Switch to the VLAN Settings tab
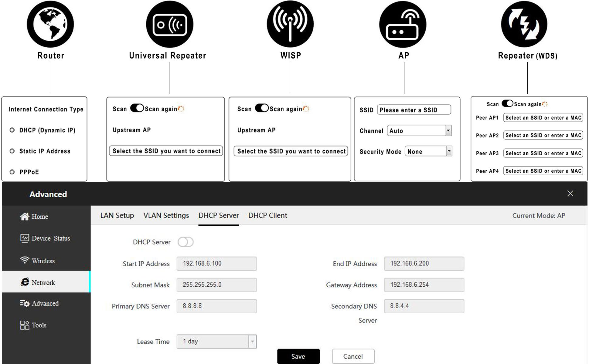The width and height of the screenshot is (589, 364). 166,215
